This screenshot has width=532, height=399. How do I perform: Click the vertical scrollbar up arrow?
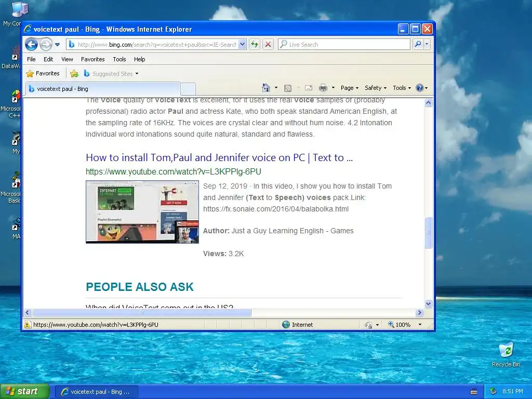coord(428,102)
